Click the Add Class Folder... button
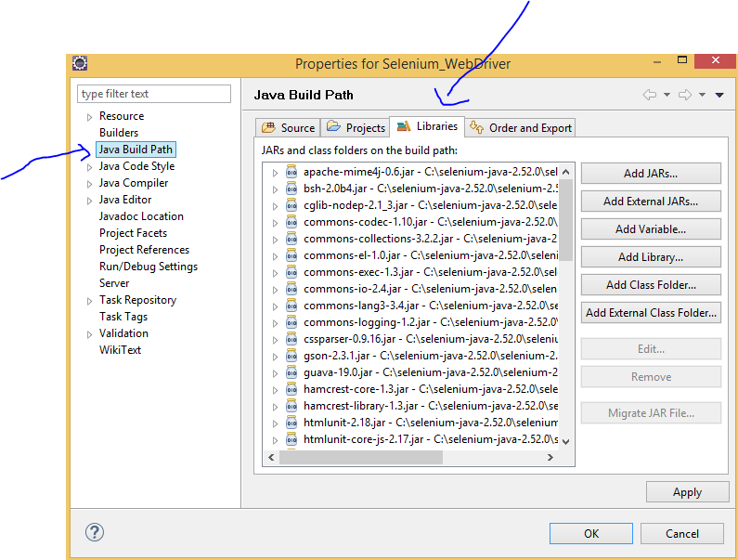The height and width of the screenshot is (560, 738). tap(651, 284)
